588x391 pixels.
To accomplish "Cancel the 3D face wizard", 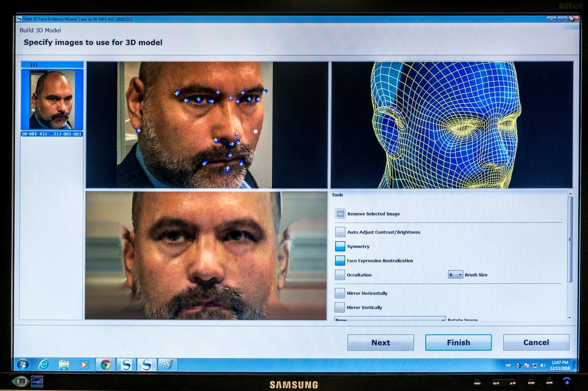I will (536, 342).
